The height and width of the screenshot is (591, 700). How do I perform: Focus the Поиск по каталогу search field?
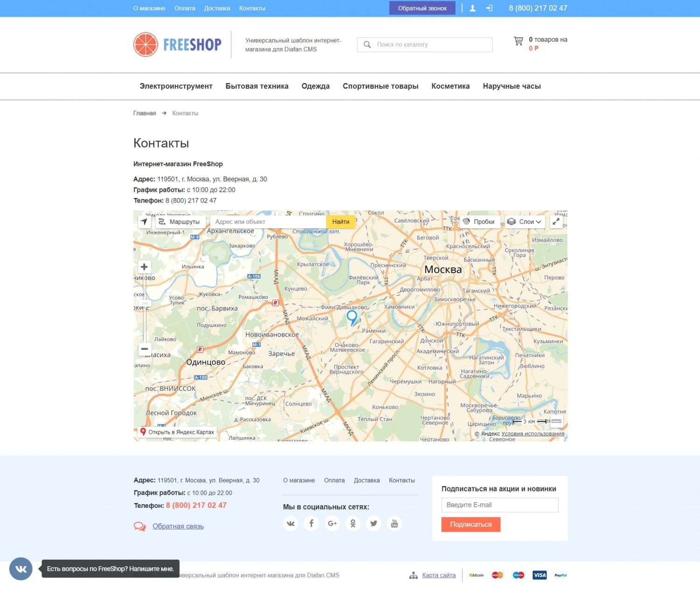point(425,44)
